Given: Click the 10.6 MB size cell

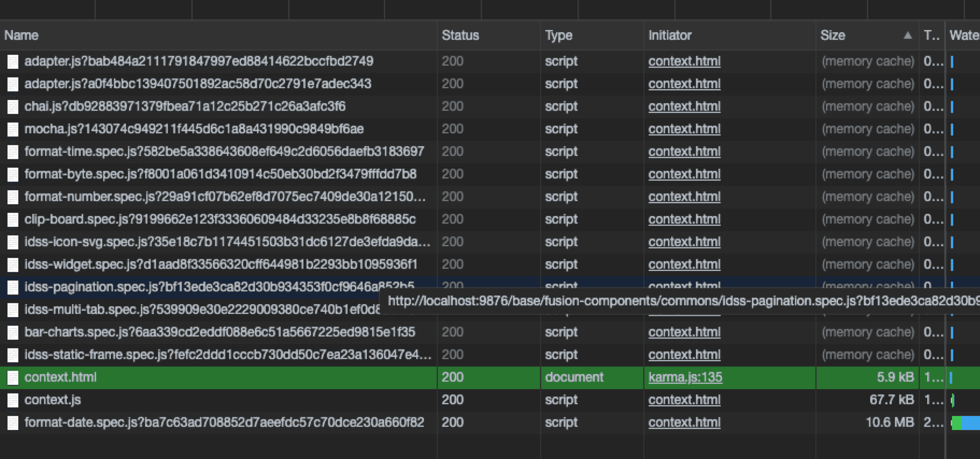Looking at the screenshot, I should 890,422.
